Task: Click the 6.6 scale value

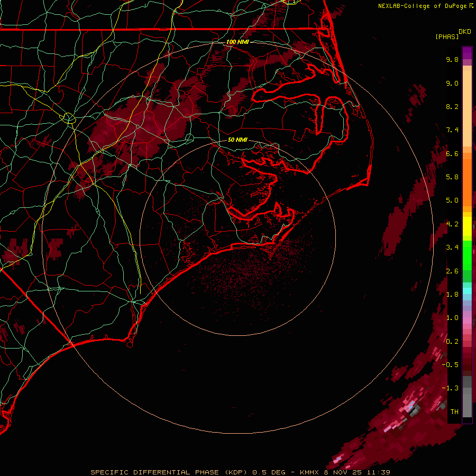Action: (x=452, y=153)
